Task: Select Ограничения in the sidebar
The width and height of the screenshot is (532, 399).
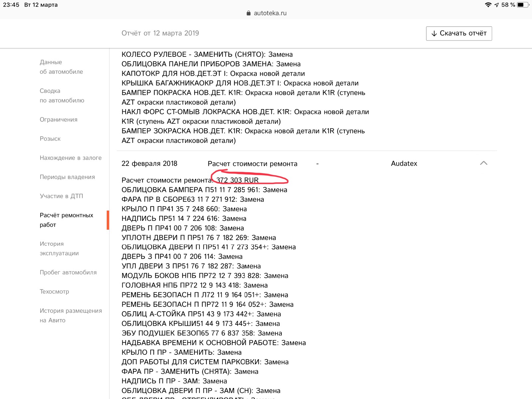Action: [59, 120]
